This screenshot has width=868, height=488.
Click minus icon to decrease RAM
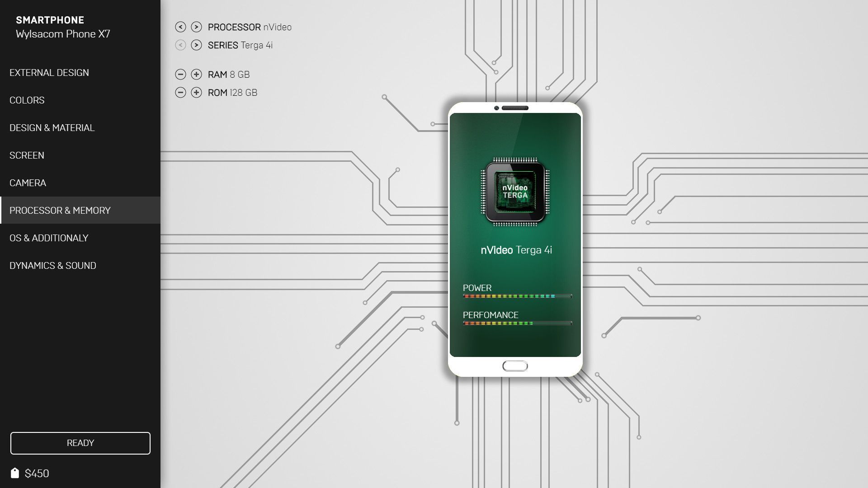[180, 75]
